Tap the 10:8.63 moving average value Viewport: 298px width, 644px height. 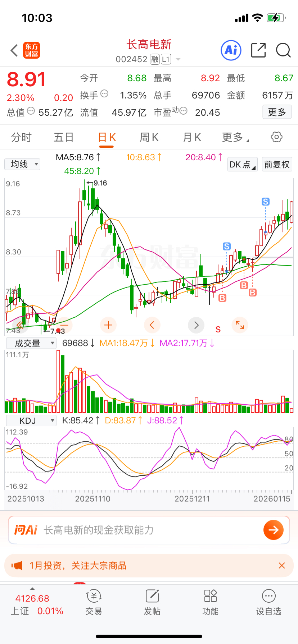pos(144,157)
